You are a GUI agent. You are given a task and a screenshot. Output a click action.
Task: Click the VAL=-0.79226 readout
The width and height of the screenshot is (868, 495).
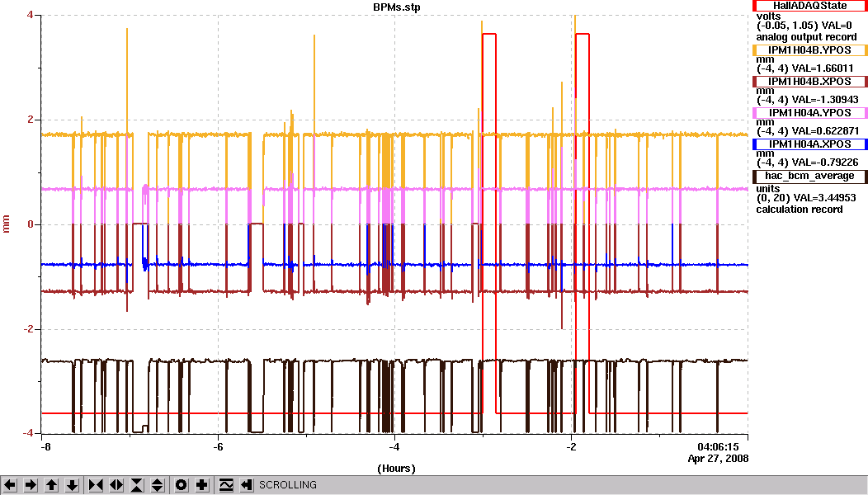pyautogui.click(x=825, y=163)
